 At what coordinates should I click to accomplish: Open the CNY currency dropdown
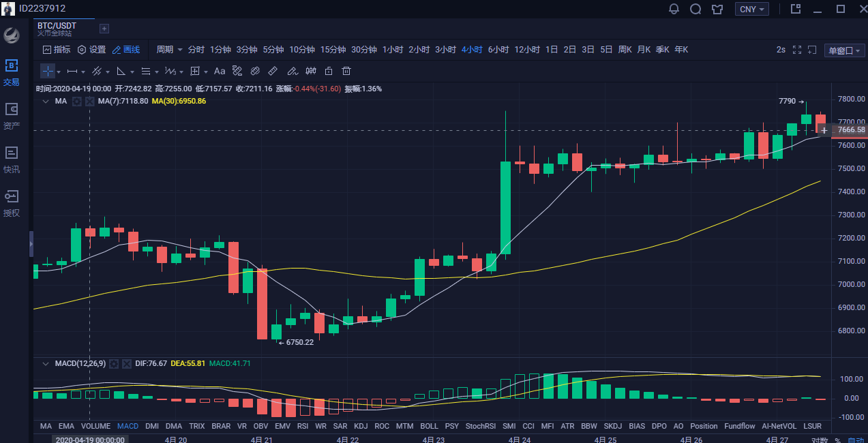[x=751, y=8]
